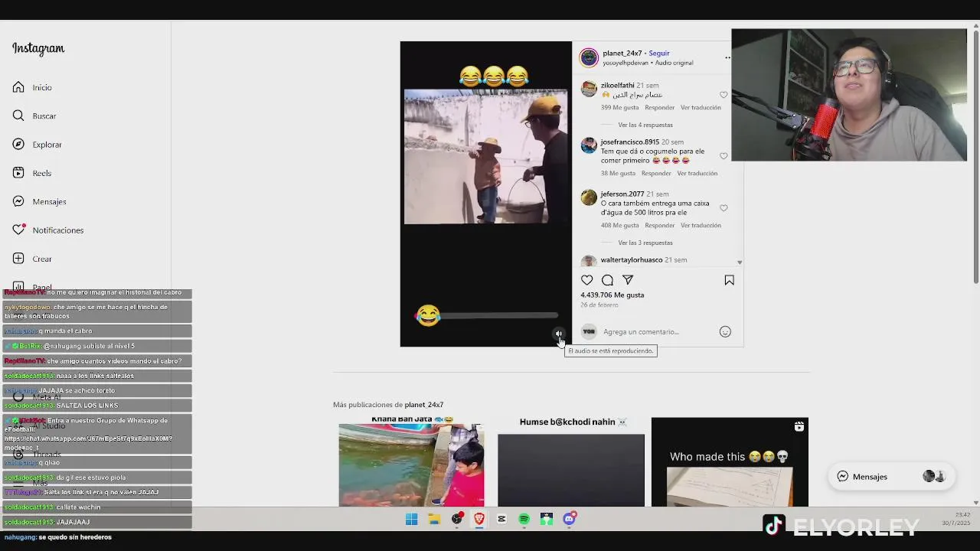Image resolution: width=980 pixels, height=551 pixels.
Task: Like josefrancisco.8915's comment heart
Action: tap(724, 156)
